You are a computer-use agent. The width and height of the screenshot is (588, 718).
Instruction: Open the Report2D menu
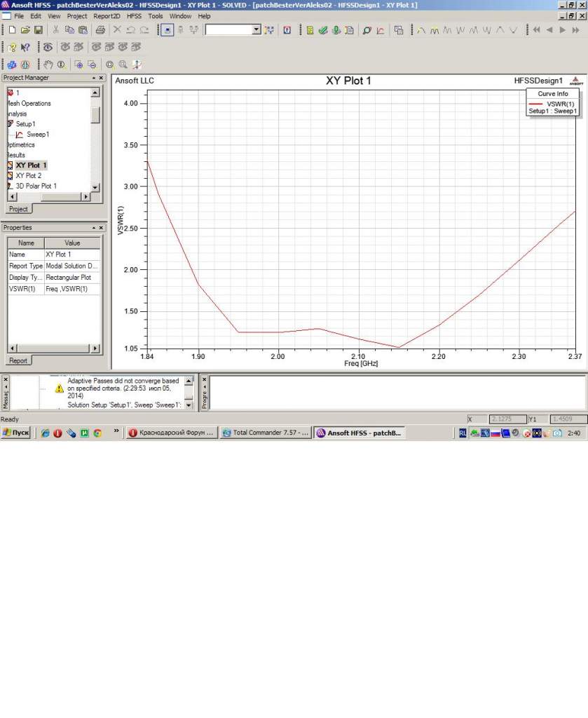(x=107, y=15)
